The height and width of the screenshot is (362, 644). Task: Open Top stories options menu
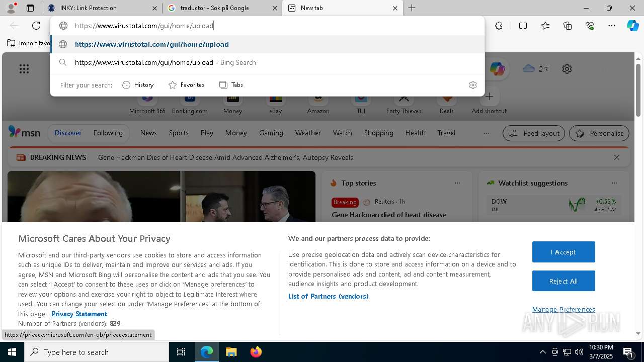(457, 183)
